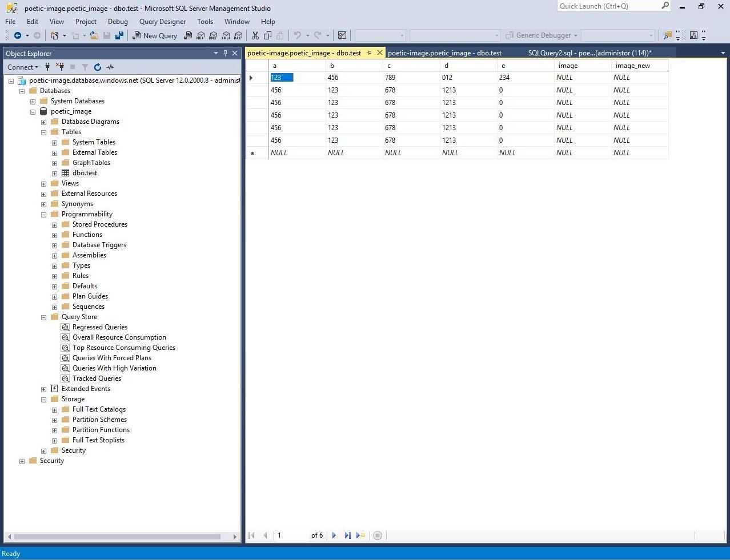
Task: Expand the Stored Procedures folder
Action: point(54,224)
